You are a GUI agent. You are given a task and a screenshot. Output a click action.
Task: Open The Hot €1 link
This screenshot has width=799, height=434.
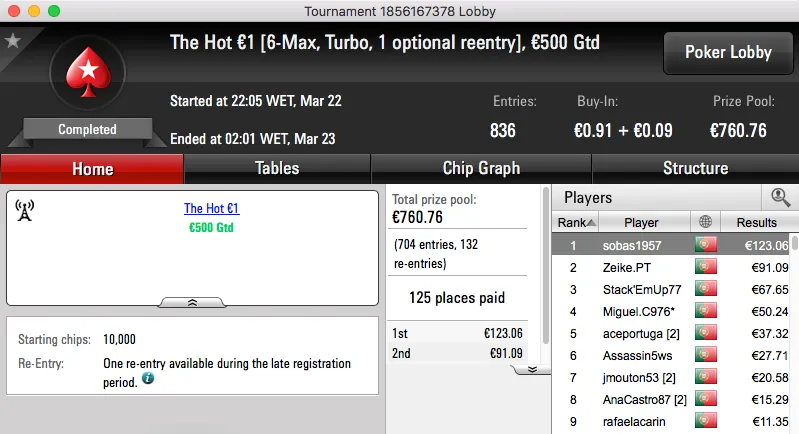tap(211, 209)
